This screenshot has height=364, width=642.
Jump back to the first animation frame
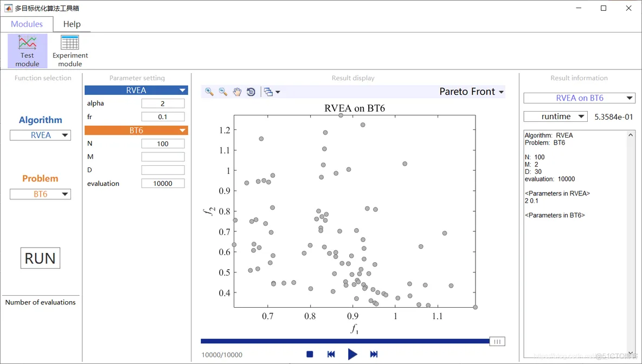point(331,354)
